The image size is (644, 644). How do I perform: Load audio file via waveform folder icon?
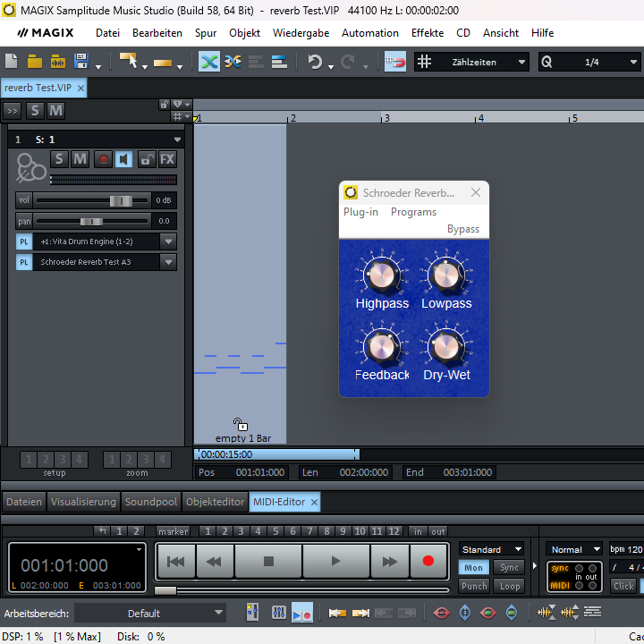pos(58,62)
